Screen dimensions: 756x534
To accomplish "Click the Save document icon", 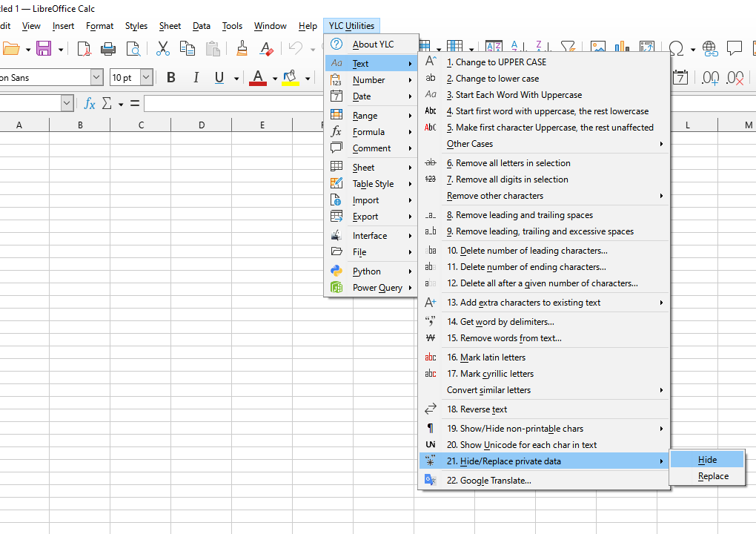I will [x=44, y=49].
